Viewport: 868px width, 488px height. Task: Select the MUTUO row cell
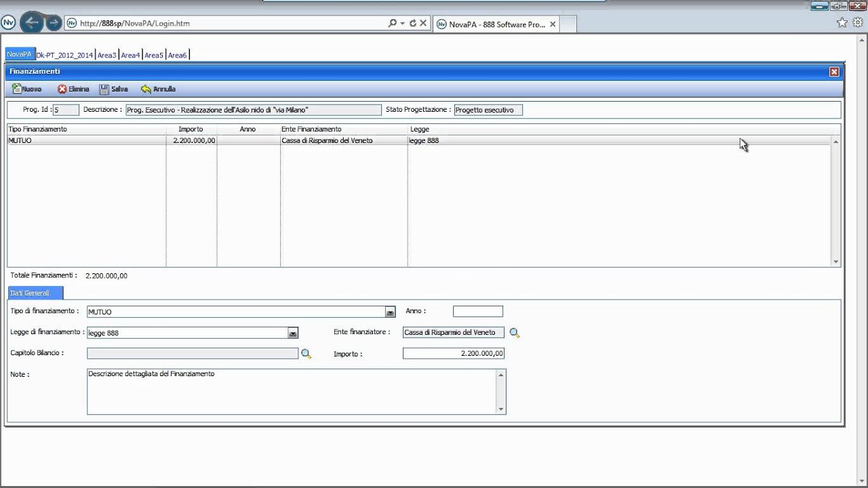click(x=86, y=140)
